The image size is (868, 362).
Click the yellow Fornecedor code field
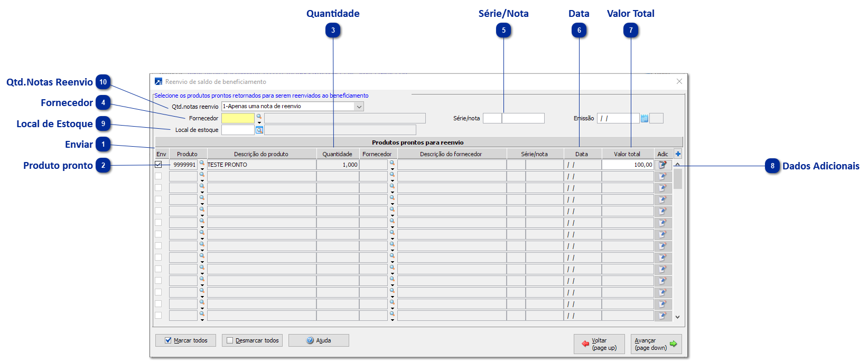coord(238,118)
